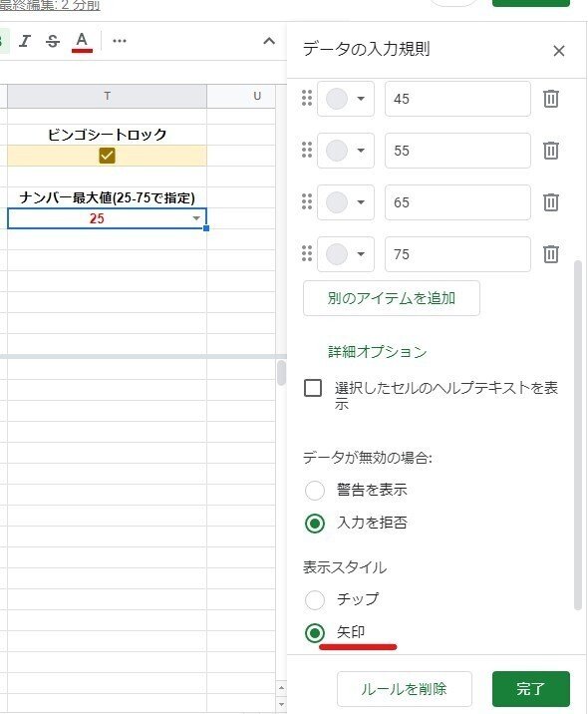Click spreadsheet scroll down arrow

(281, 704)
